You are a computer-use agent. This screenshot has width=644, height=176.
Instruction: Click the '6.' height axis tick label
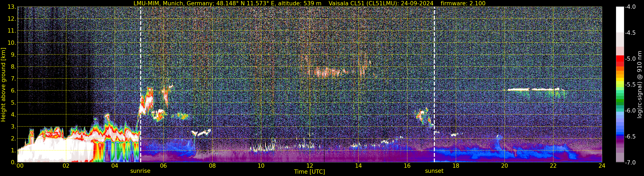click(x=13, y=91)
